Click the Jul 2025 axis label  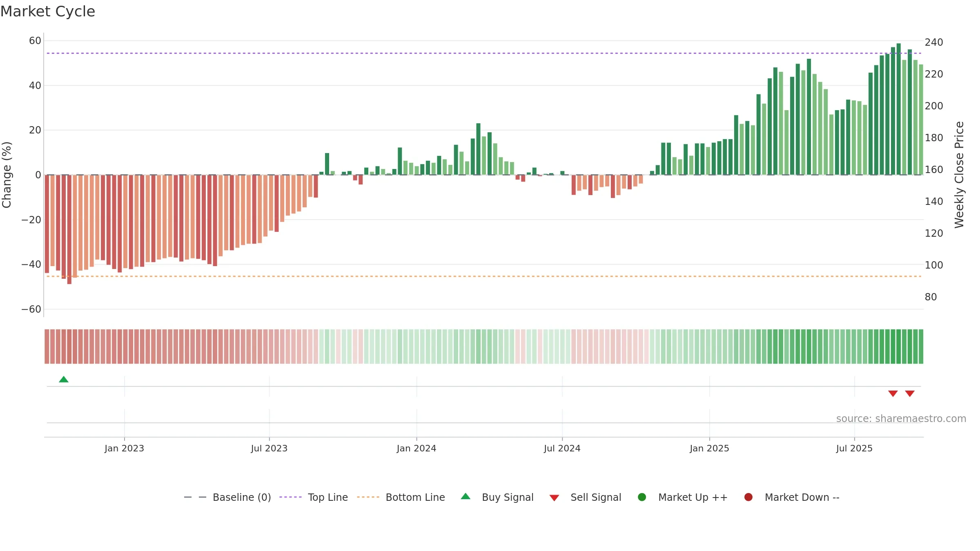[x=854, y=449]
